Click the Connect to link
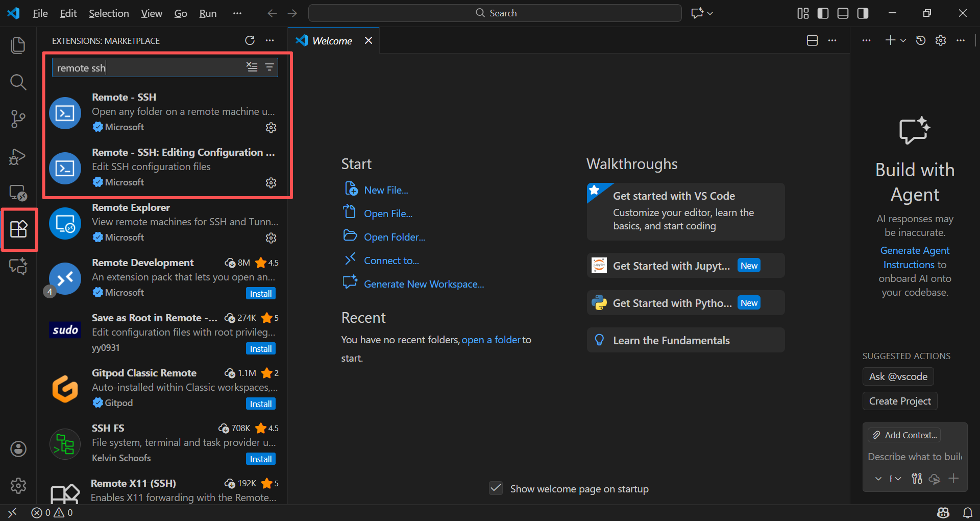The width and height of the screenshot is (980, 521). pyautogui.click(x=391, y=260)
